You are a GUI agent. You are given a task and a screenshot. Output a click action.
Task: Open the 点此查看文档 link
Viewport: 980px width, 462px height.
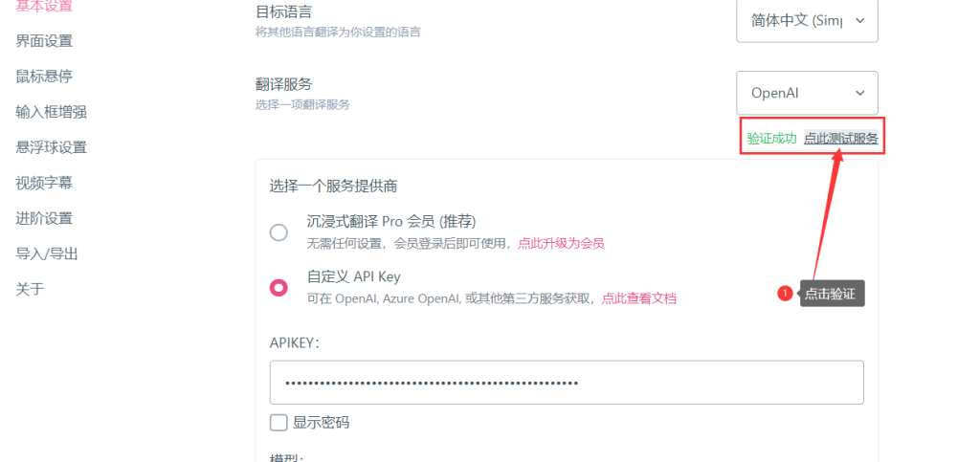coord(638,298)
